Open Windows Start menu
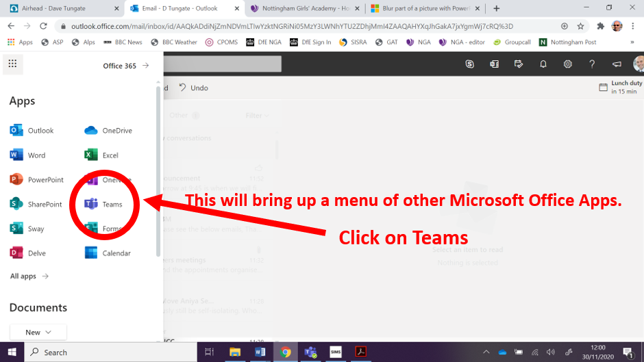The height and width of the screenshot is (362, 644). coord(12,352)
